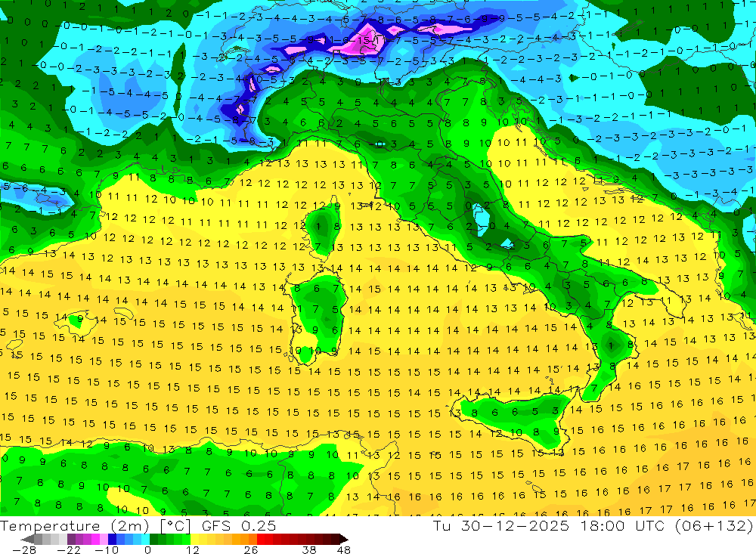756x554 pixels.
Task: Click the '-22' legend value
Action: click(69, 550)
